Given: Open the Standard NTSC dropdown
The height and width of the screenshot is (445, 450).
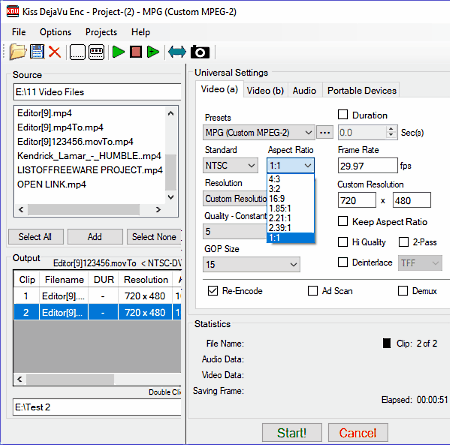Looking at the screenshot, I should [x=230, y=165].
